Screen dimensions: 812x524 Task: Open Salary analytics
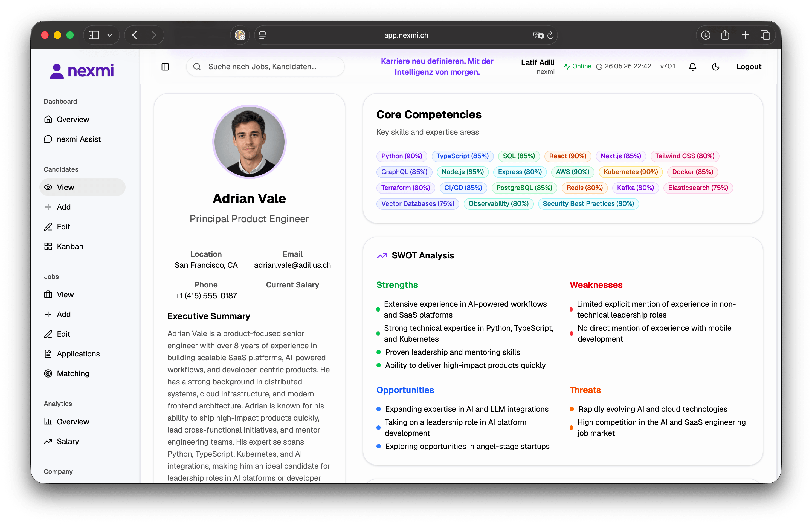pos(82,441)
